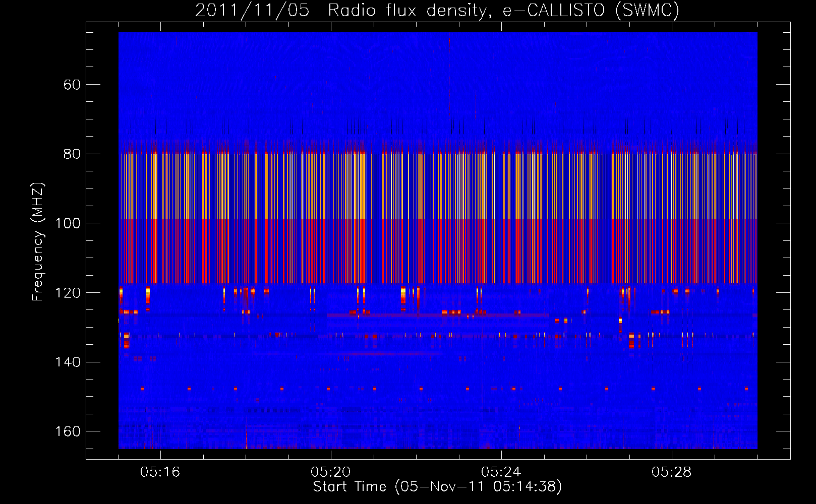Click the 'Start Time (05-Nov-11 05:14:38)' label
Image resolution: width=816 pixels, height=504 pixels.
pyautogui.click(x=437, y=487)
